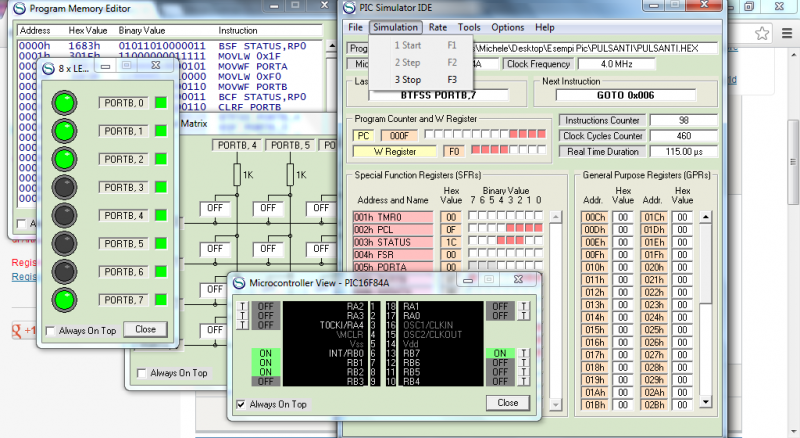This screenshot has width=800, height=438.
Task: Select the 001h TMR0 register row
Action: [x=393, y=217]
